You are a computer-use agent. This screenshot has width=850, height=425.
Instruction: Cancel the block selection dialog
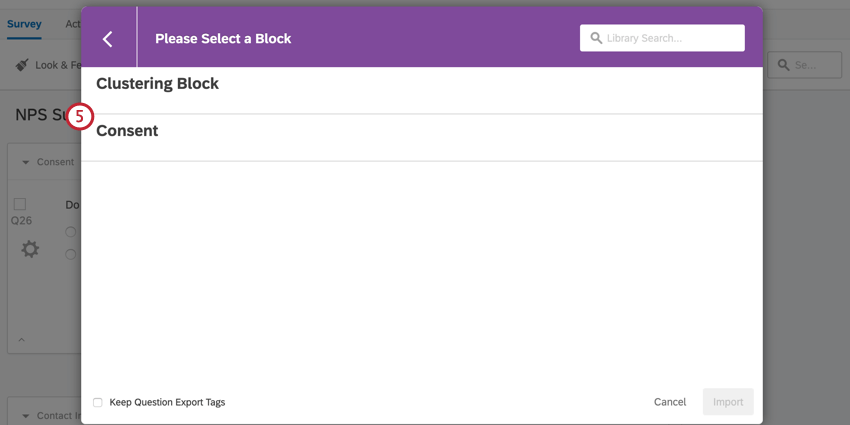click(x=670, y=402)
